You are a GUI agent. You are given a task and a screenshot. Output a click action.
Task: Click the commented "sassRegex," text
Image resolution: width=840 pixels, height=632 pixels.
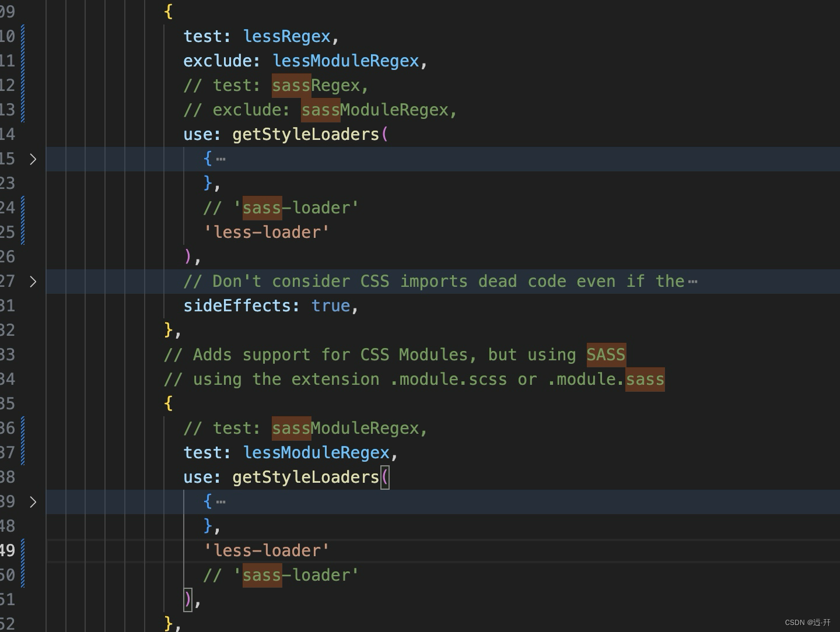pos(321,85)
